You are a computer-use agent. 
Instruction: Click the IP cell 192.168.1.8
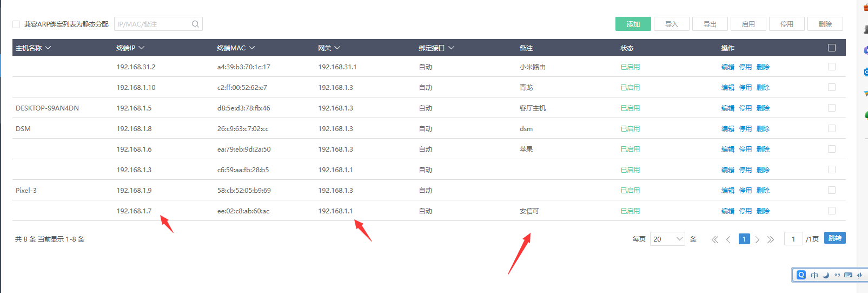(134, 129)
